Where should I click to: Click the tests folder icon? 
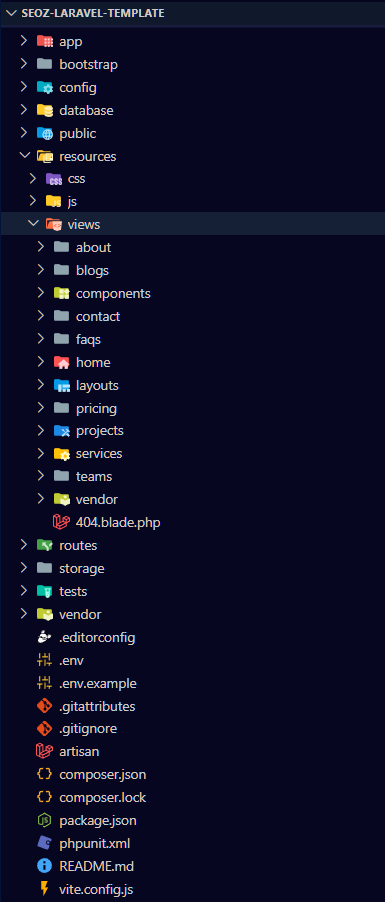(x=45, y=591)
